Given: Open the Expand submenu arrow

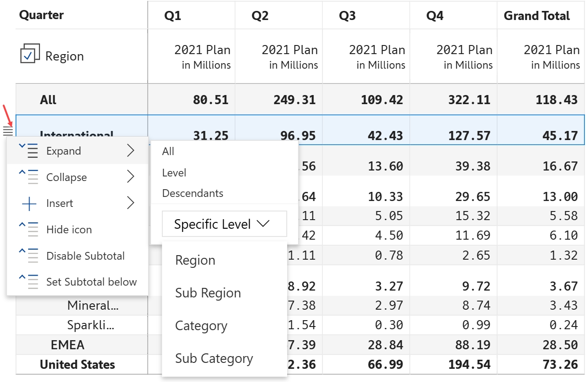Looking at the screenshot, I should tap(131, 151).
